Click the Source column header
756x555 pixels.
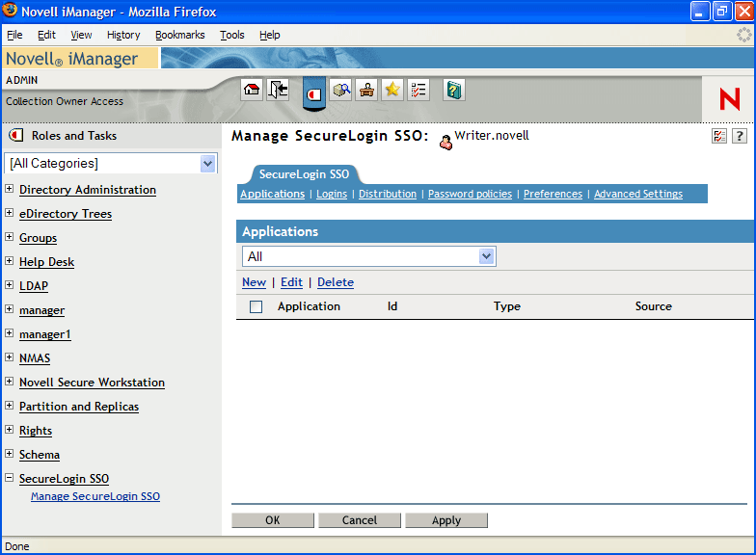(654, 306)
